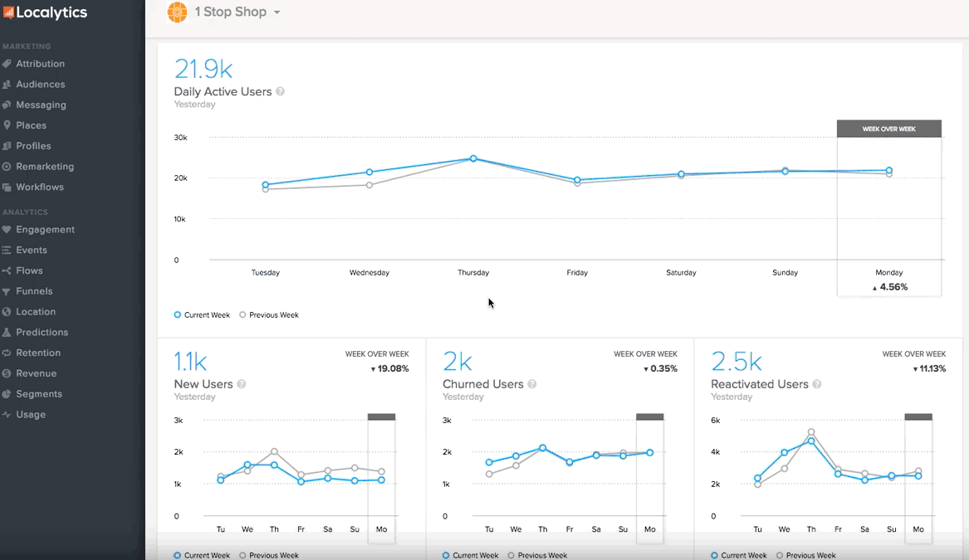Click the Audiences people icon
Image resolution: width=969 pixels, height=560 pixels.
(7, 85)
